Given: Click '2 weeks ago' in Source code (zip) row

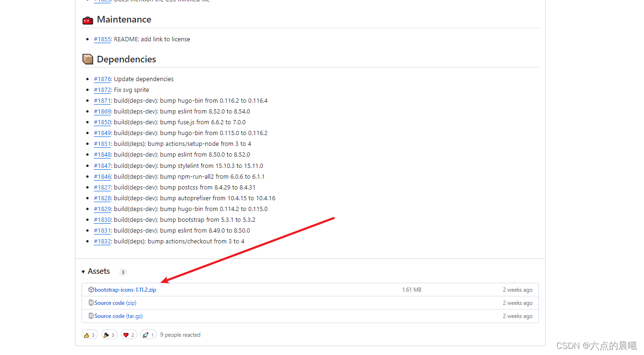Looking at the screenshot, I should (517, 303).
